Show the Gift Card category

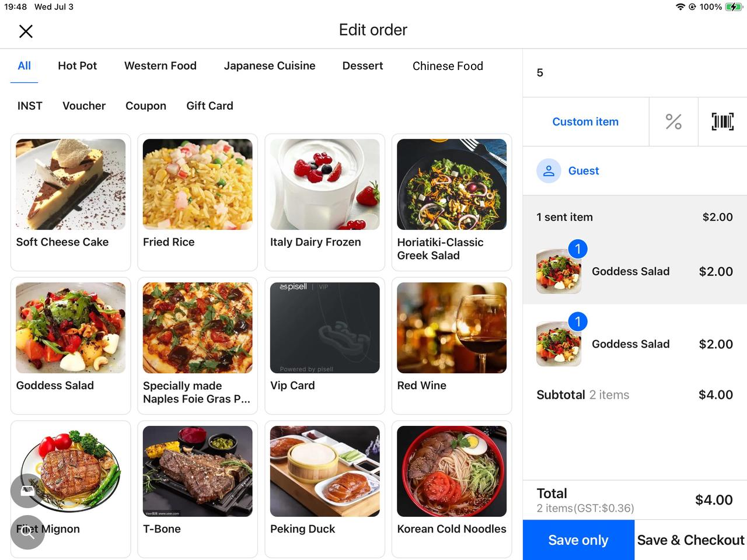[x=210, y=106]
